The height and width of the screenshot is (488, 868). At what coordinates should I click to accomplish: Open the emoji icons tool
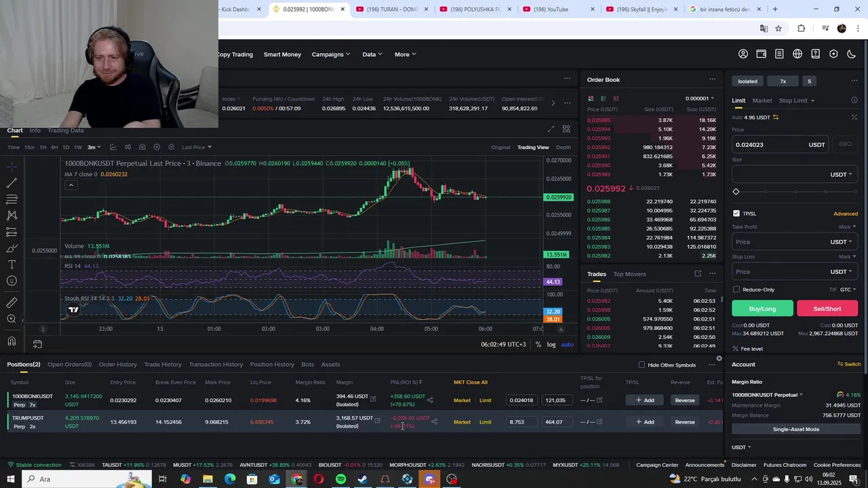[12, 281]
